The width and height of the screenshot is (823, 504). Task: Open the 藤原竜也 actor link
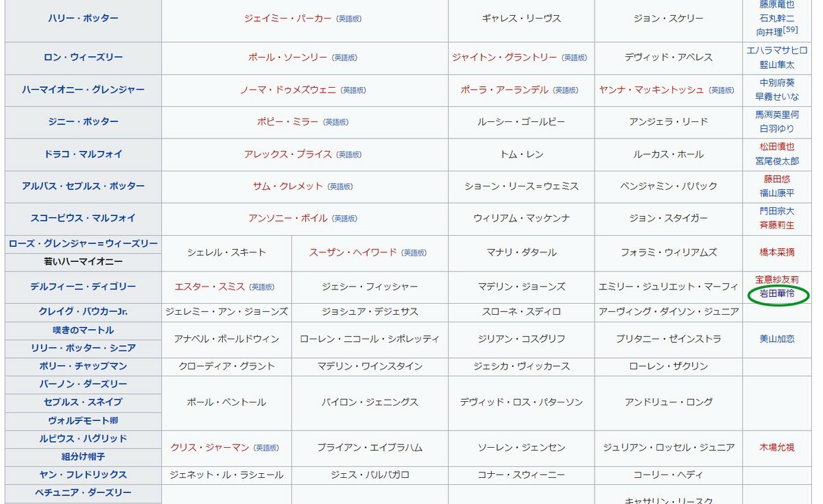(x=776, y=4)
